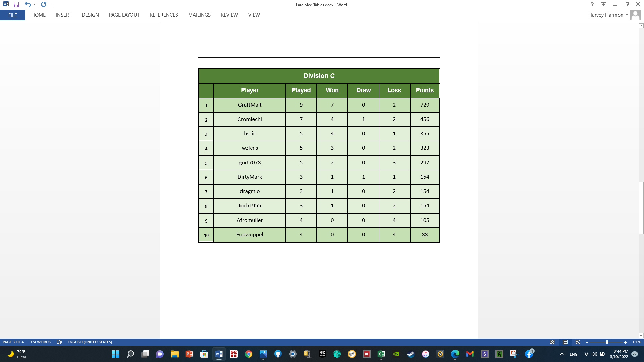
Task: Open Google Chrome from taskbar
Action: [x=248, y=354]
